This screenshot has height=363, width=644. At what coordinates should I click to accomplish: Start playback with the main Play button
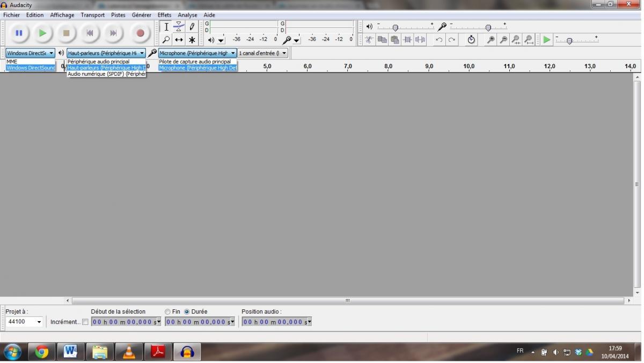pos(42,33)
